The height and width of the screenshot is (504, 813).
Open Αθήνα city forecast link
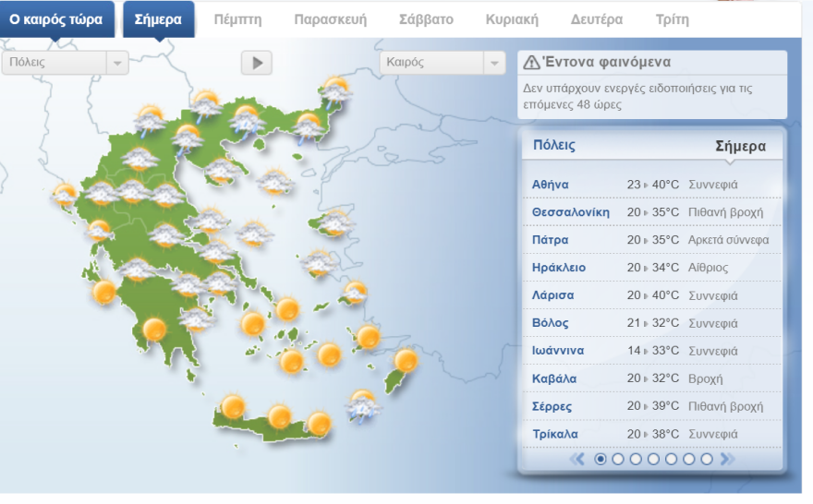(x=551, y=185)
